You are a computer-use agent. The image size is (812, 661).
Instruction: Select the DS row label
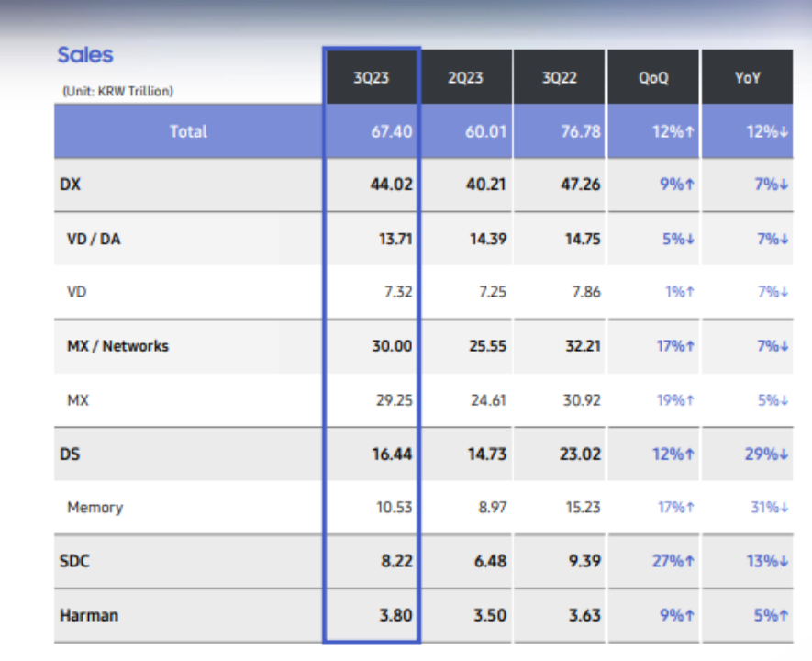[70, 454]
